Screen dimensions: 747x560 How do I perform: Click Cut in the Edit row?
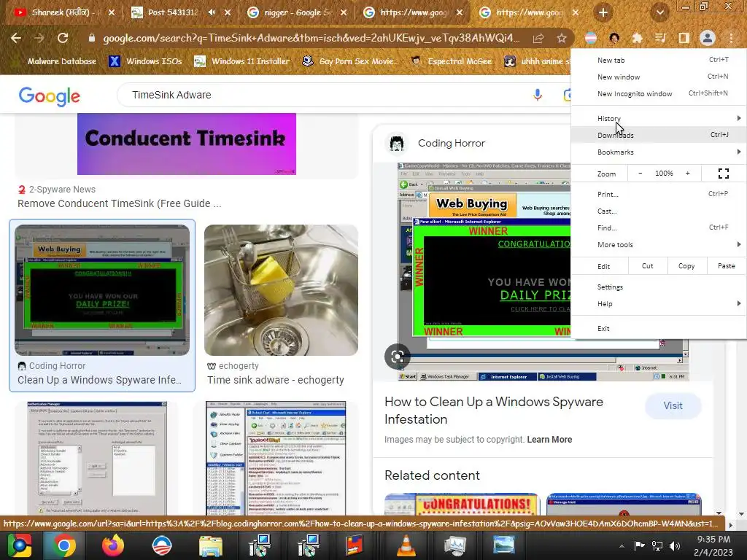tap(648, 265)
